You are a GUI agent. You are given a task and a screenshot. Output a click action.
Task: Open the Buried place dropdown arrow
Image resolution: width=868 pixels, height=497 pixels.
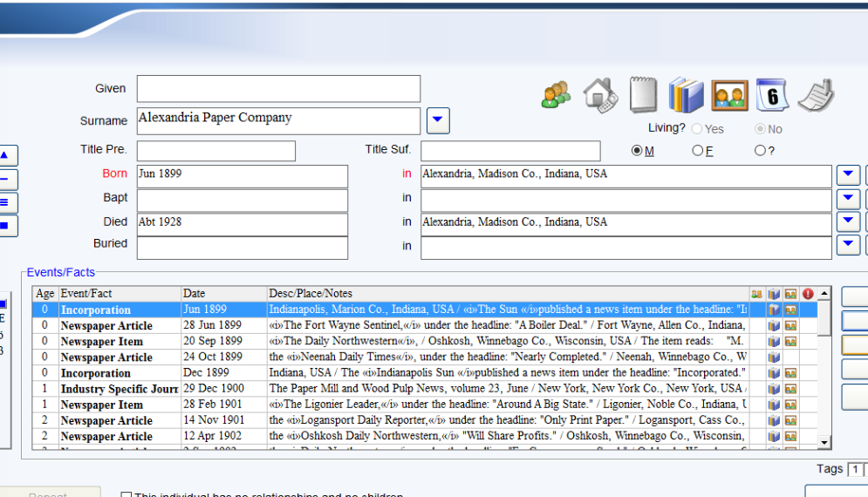(848, 244)
